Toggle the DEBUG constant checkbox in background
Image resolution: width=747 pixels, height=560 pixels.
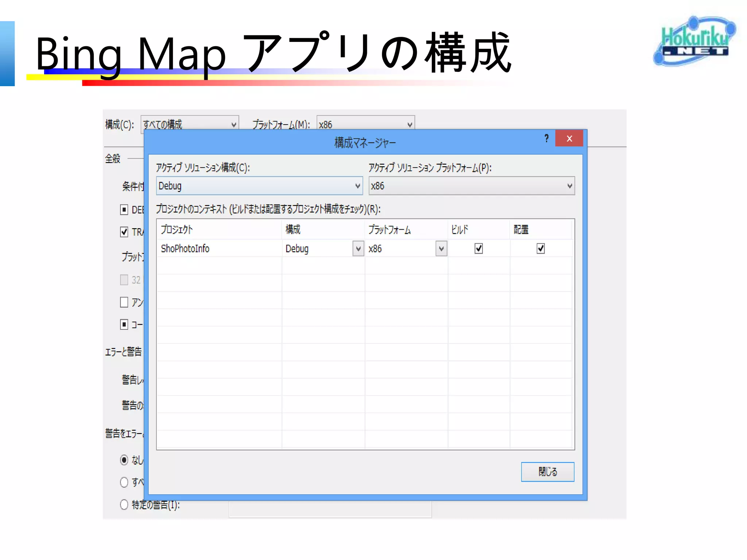pos(124,210)
